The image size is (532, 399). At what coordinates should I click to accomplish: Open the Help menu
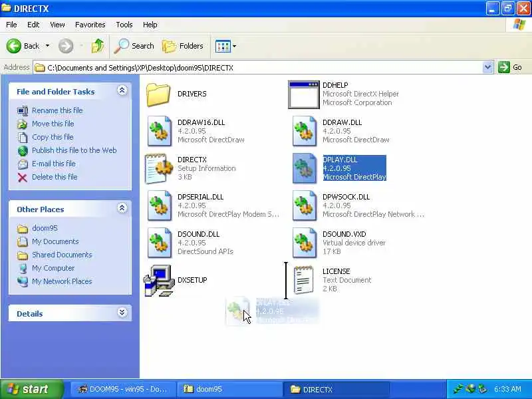(150, 25)
